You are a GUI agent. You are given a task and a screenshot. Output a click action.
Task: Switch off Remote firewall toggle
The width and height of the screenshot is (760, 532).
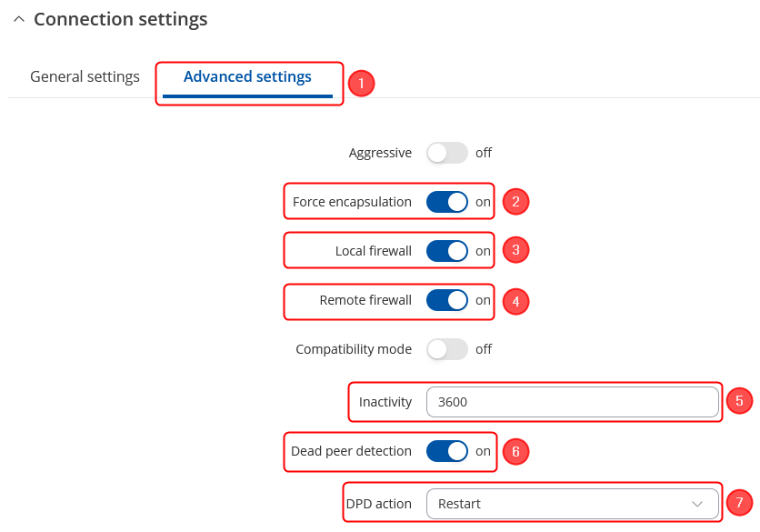[446, 300]
